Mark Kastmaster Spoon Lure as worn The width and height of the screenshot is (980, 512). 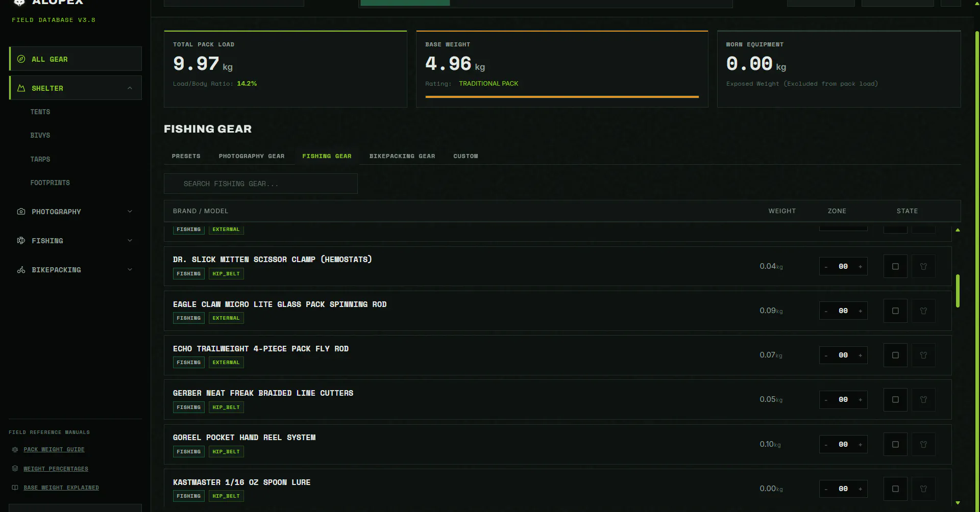pyautogui.click(x=923, y=489)
